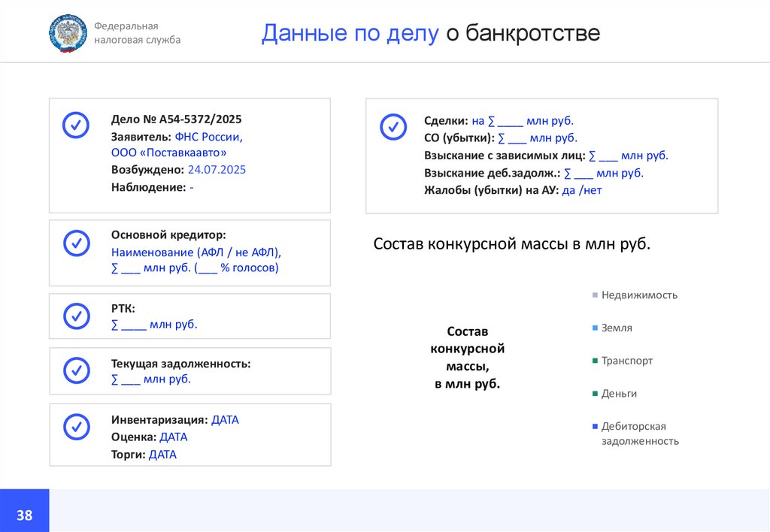Click да /нет after Жалобы на АУ
Screen dimensions: 770x532
coord(582,190)
